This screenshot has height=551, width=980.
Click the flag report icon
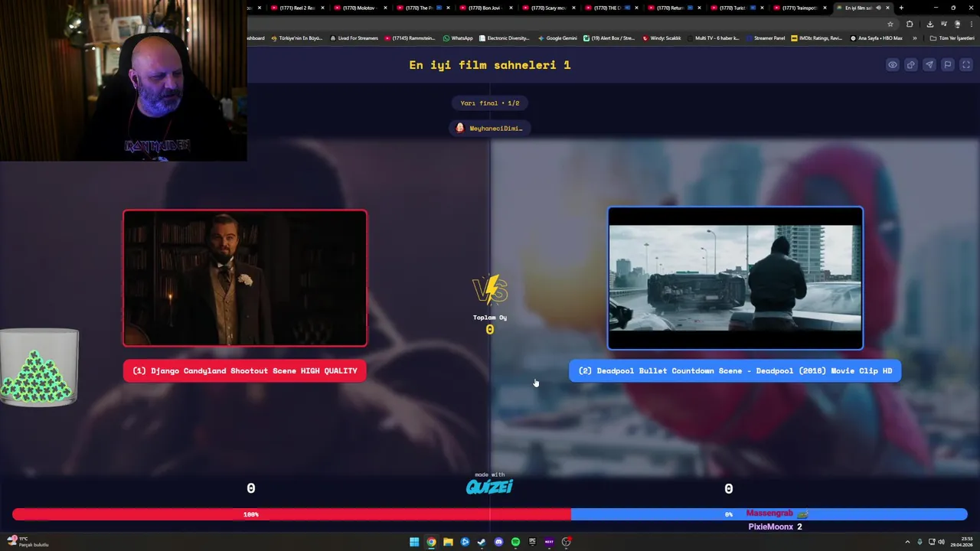pos(948,65)
